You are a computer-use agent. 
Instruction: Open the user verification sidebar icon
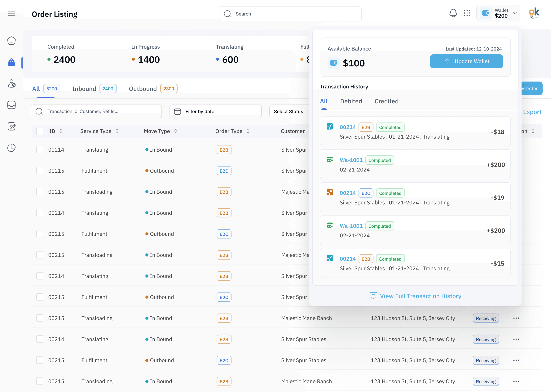(x=12, y=83)
